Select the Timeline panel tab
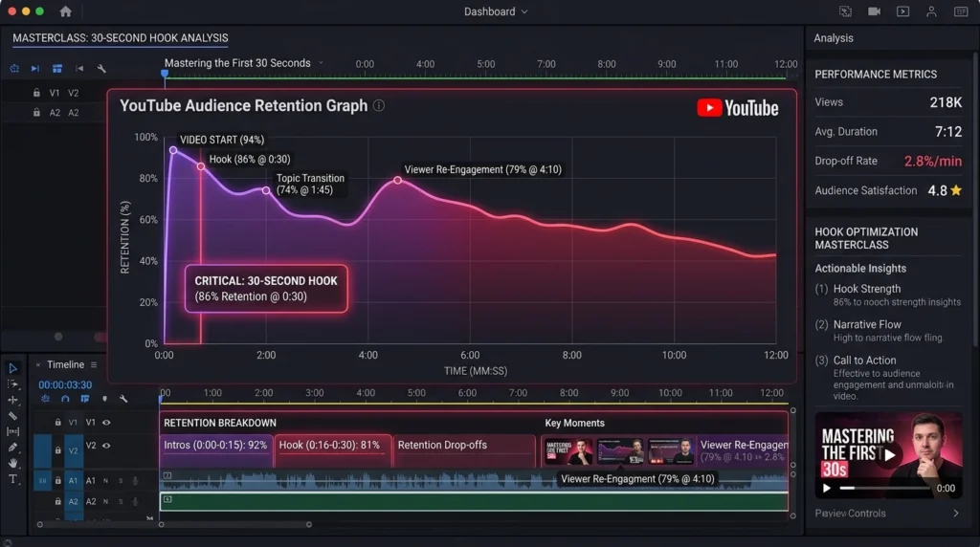Image resolution: width=980 pixels, height=547 pixels. click(65, 364)
